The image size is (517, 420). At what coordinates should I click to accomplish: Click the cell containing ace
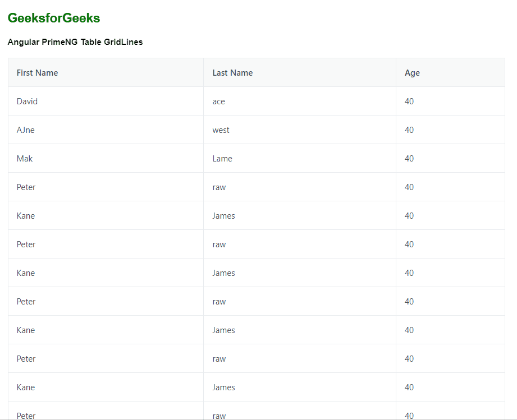coord(218,101)
